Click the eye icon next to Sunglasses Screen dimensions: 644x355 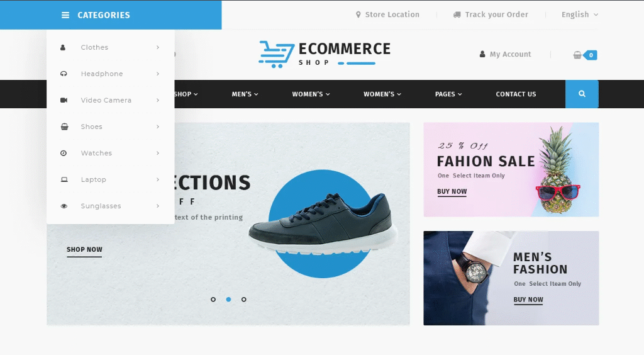[64, 206]
